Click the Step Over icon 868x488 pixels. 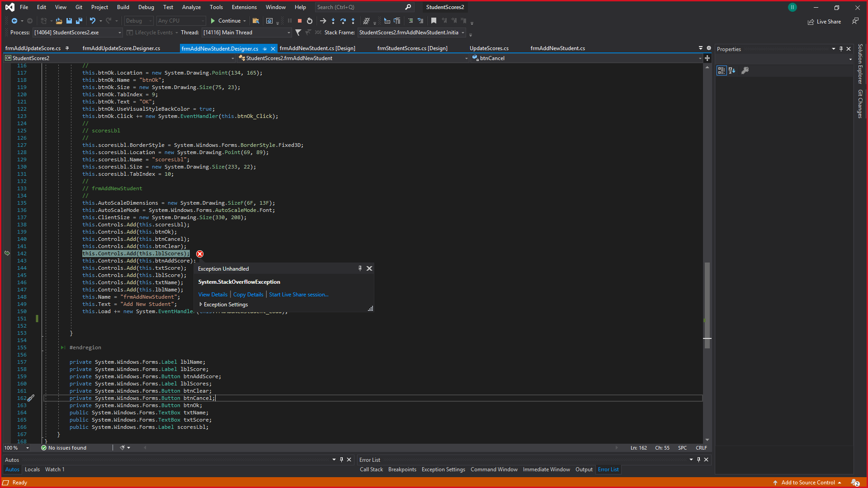click(x=343, y=21)
